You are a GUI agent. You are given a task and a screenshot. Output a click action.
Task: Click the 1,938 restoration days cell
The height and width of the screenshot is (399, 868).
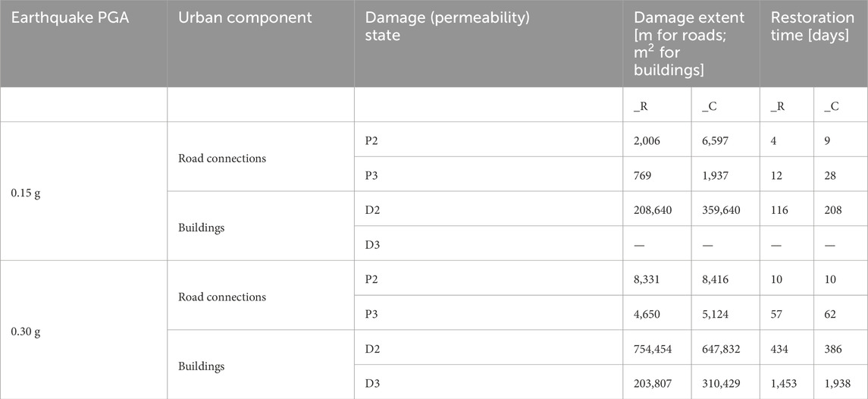tap(836, 384)
